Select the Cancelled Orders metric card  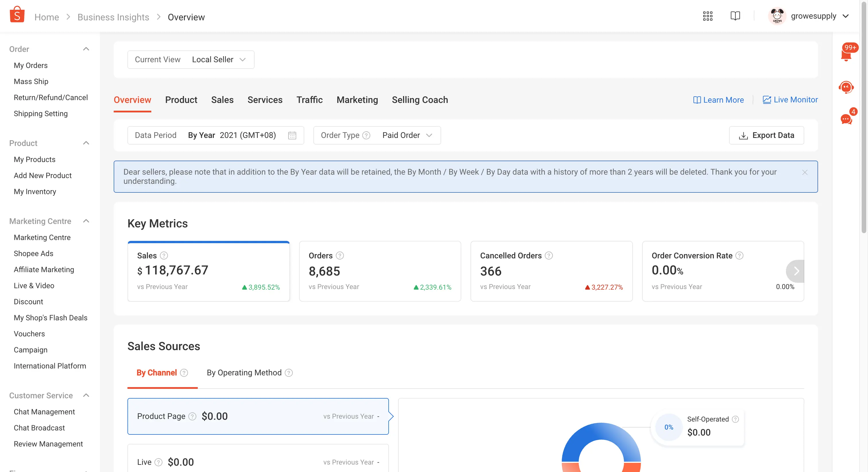click(x=551, y=271)
